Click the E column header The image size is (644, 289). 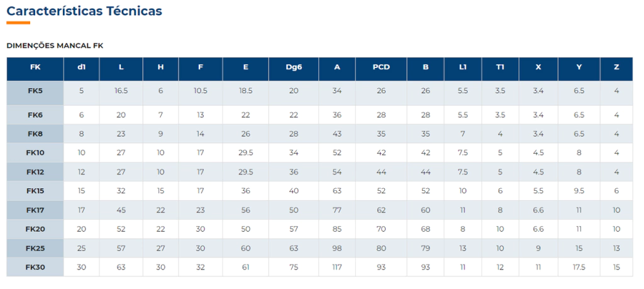pos(245,68)
